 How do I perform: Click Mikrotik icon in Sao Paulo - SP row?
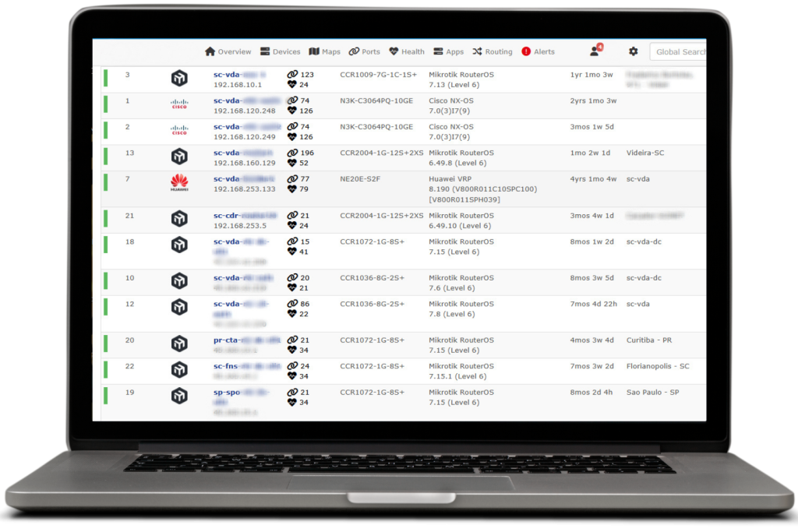pyautogui.click(x=179, y=395)
